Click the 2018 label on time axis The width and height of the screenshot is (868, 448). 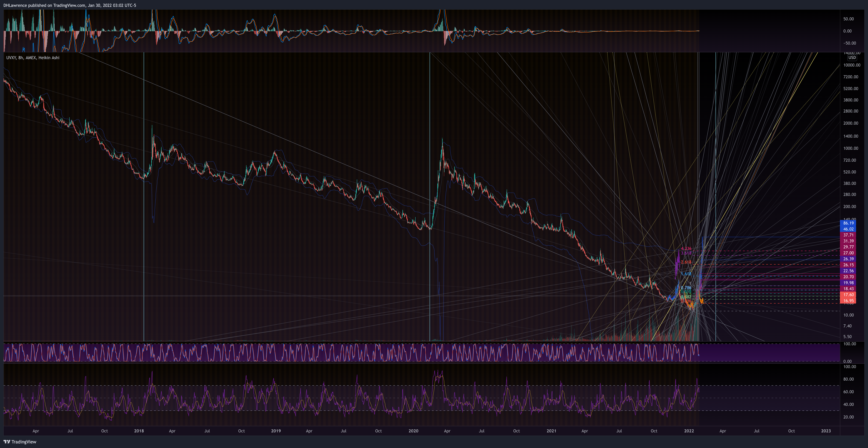pos(139,431)
